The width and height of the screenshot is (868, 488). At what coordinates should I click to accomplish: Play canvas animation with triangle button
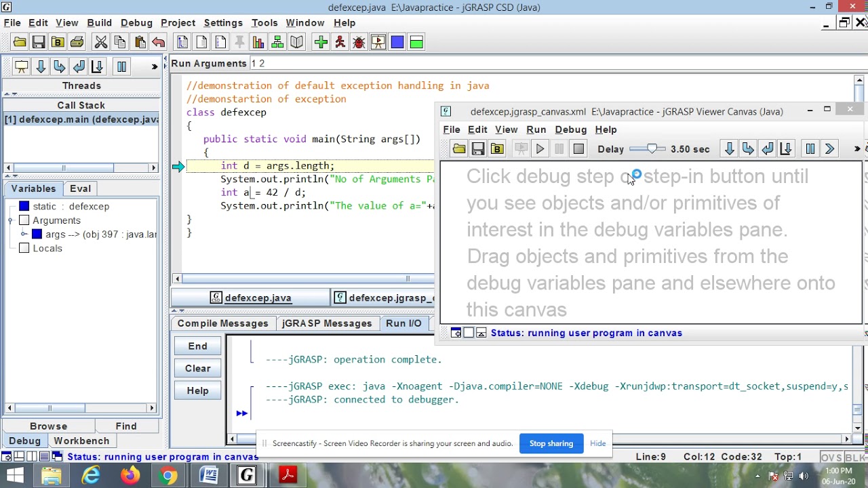540,149
